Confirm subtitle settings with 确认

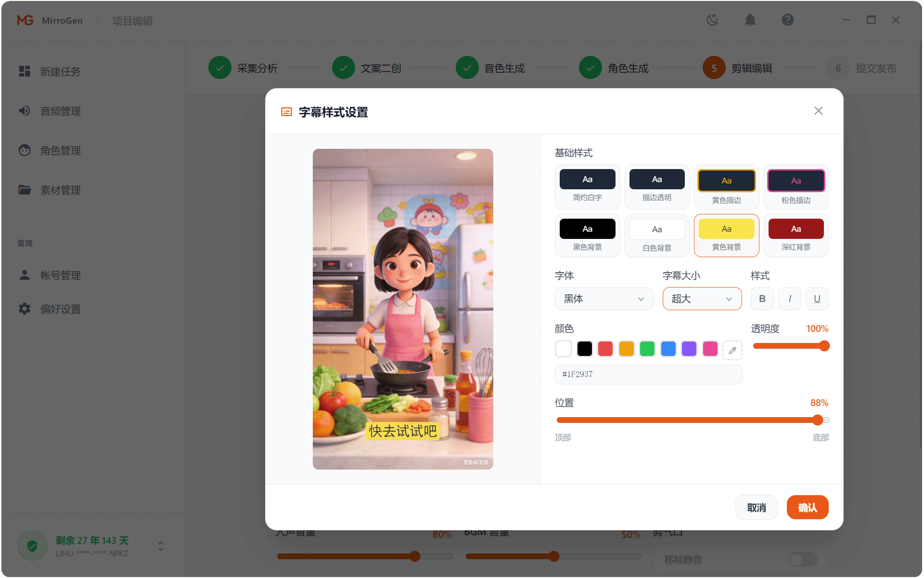pos(807,507)
